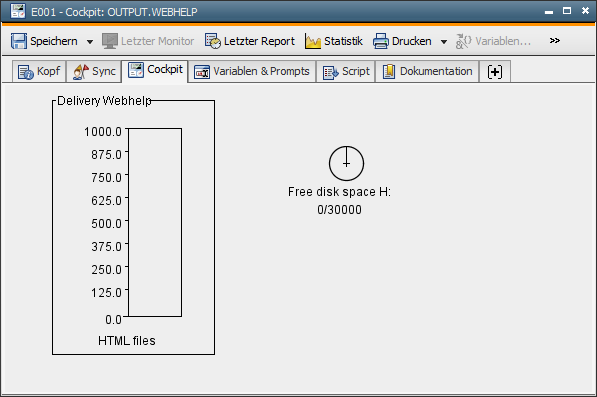
Task: Show more toolbar items via double chevron
Action: (555, 41)
